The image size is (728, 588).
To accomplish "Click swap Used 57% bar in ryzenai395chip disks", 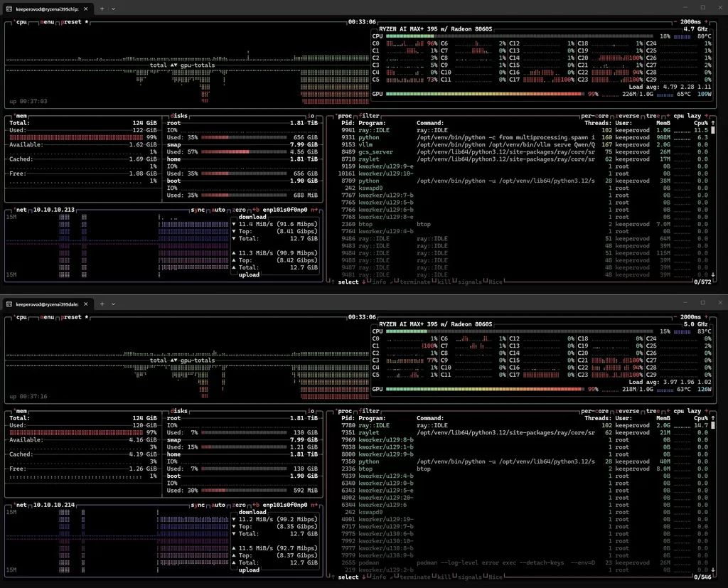I will coord(244,152).
